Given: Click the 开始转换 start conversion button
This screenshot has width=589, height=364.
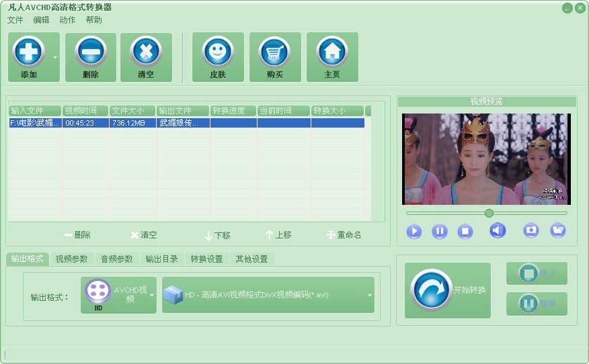Looking at the screenshot, I should coord(448,290).
